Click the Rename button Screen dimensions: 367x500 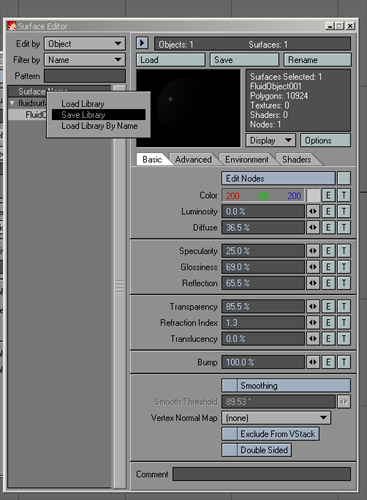pyautogui.click(x=317, y=60)
